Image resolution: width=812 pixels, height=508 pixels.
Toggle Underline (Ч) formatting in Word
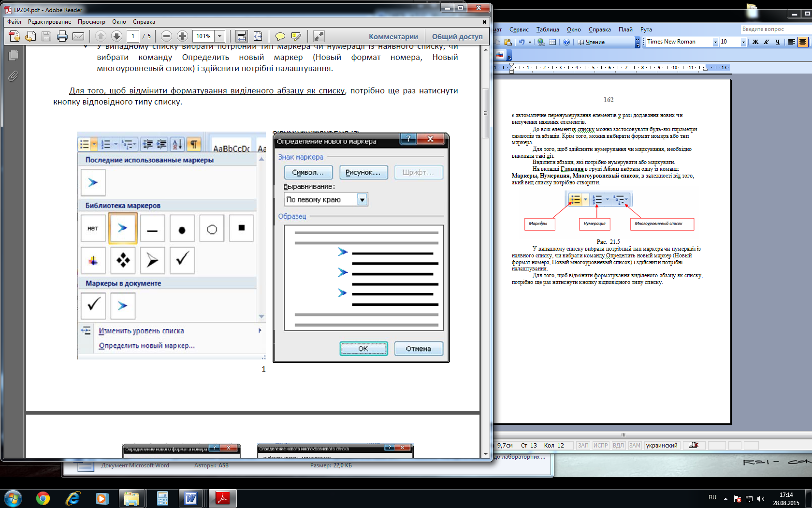(x=777, y=42)
